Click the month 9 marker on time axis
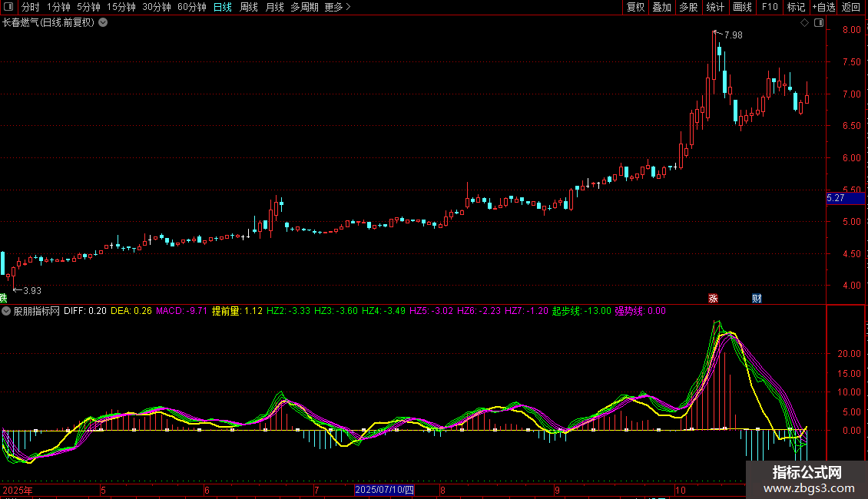The height and width of the screenshot is (499, 868). 557,490
